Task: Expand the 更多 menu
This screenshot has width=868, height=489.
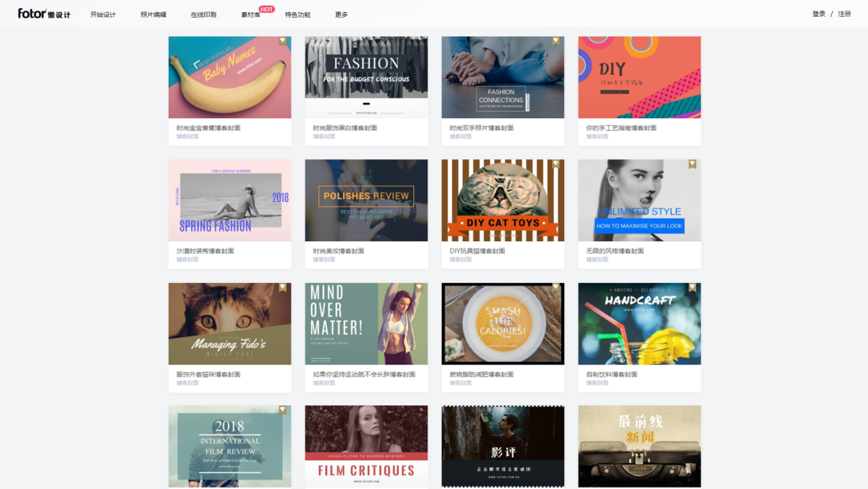Action: click(x=342, y=15)
